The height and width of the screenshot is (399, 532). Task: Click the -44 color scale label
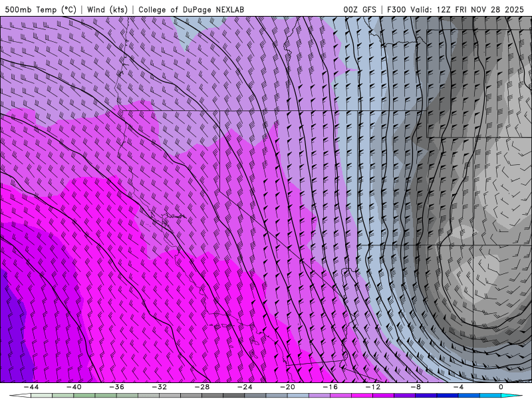31,387
